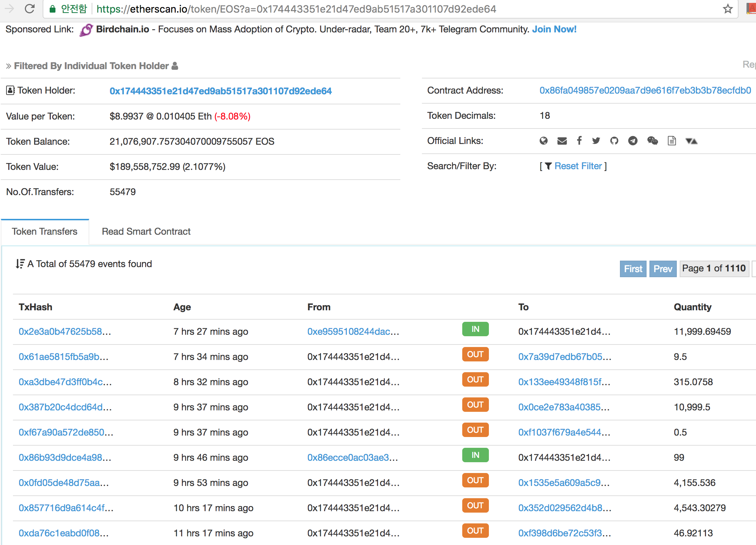Bookmark this page with the star icon
Viewport: 756px width, 545px height.
pos(728,9)
